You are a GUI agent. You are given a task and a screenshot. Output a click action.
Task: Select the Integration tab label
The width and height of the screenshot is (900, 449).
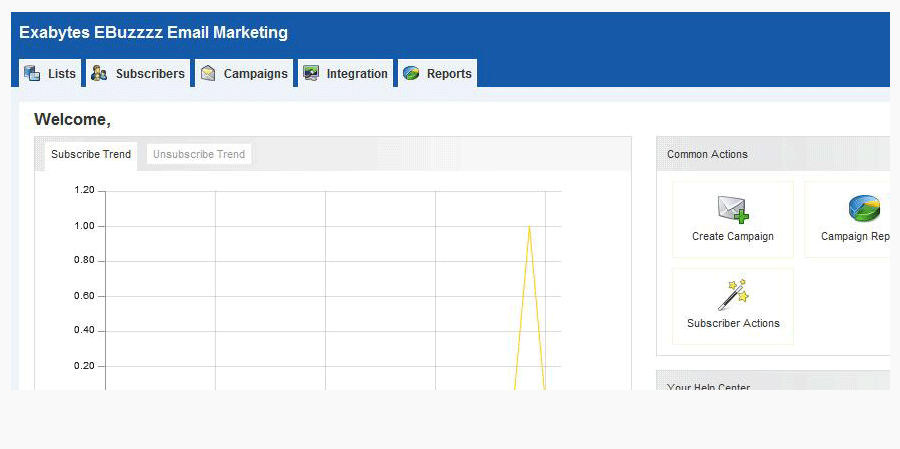click(357, 74)
